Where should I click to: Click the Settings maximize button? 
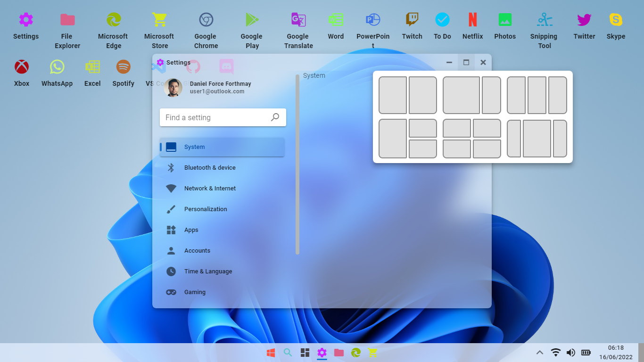pos(466,62)
